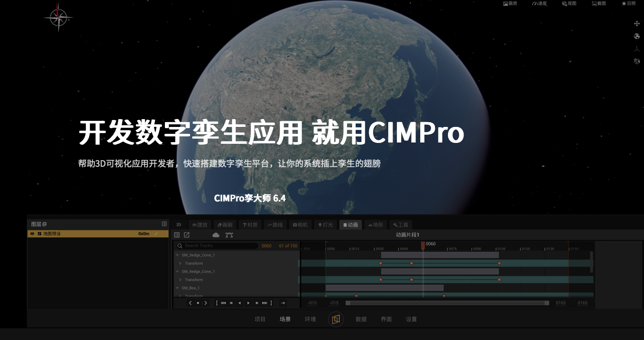
Task: Expand Transform under SM_4edge_Cone_1
Action: click(x=180, y=280)
